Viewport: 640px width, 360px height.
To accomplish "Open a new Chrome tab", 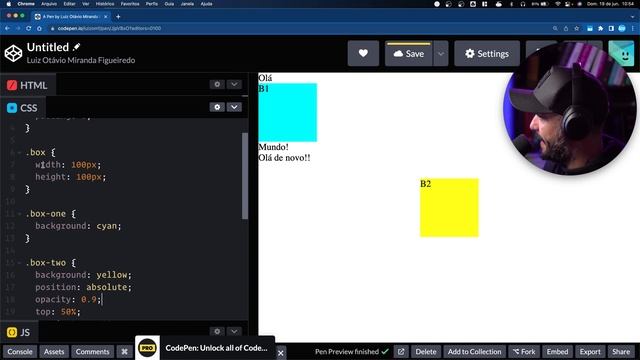I will [118, 17].
